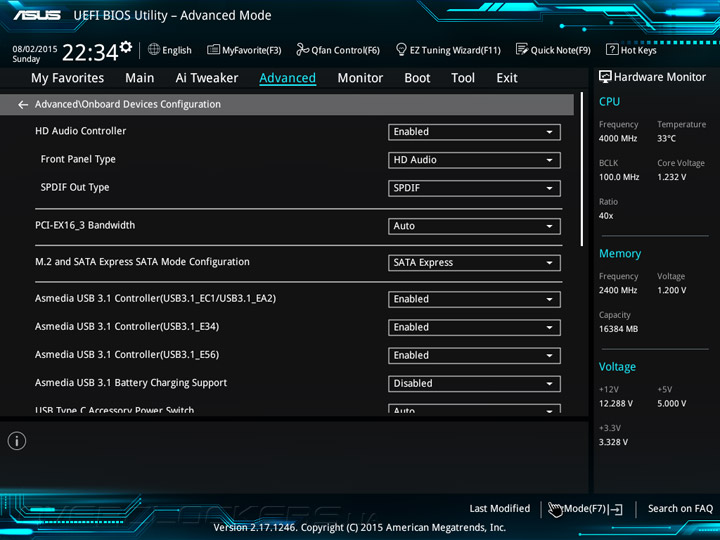Open the USB Type C Accessory Power dropdown

click(474, 409)
